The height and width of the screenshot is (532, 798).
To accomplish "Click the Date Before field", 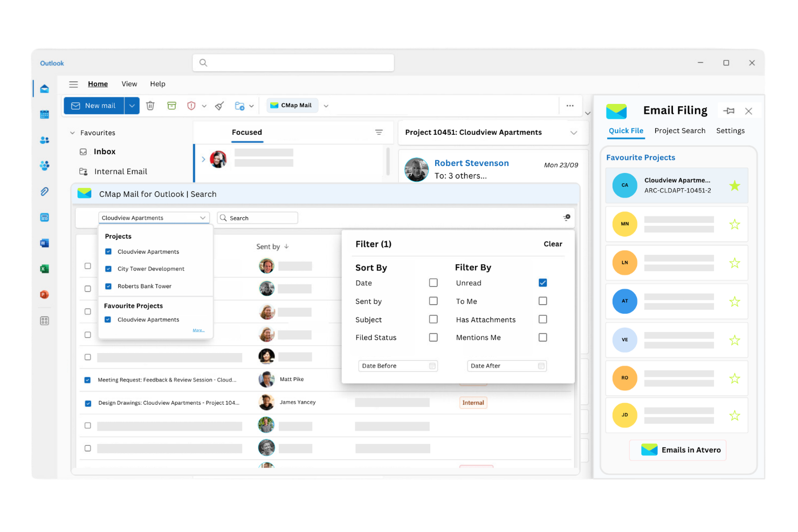I will pyautogui.click(x=398, y=366).
